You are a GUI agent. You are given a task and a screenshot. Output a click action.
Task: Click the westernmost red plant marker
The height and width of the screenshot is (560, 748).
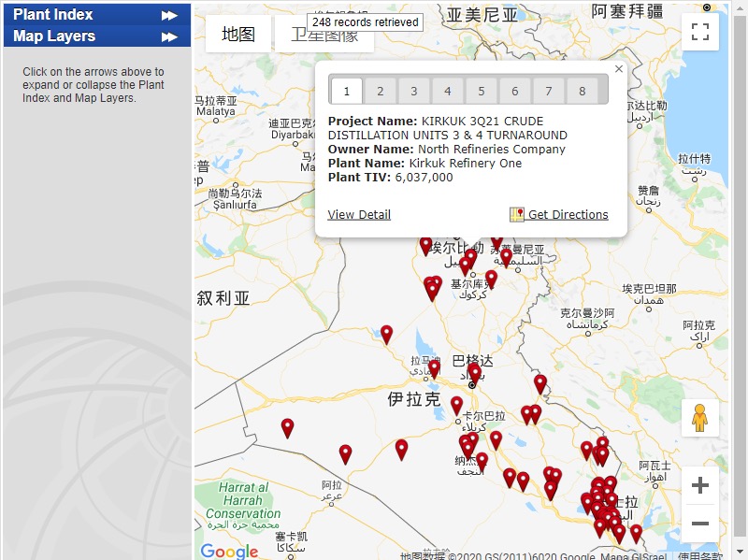pos(288,427)
